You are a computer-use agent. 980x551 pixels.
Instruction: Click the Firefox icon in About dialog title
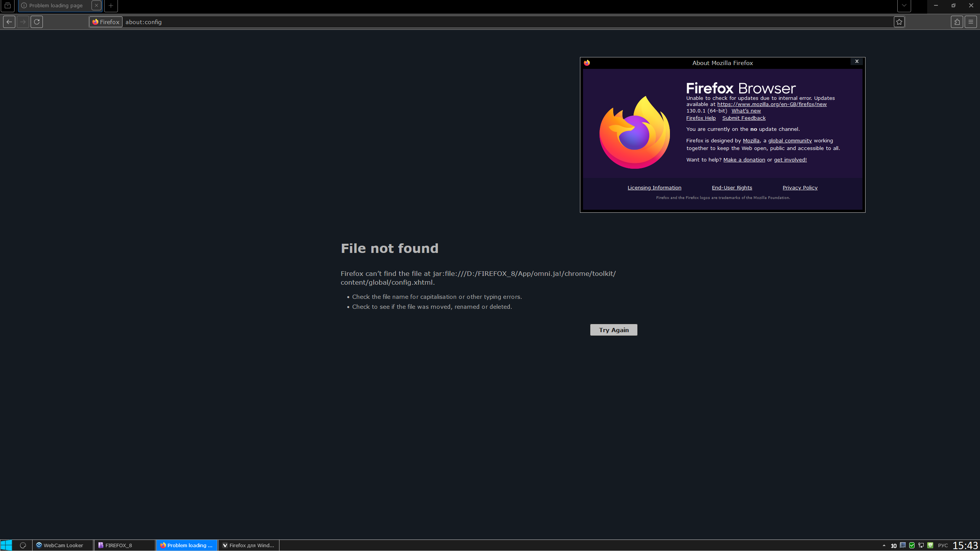[587, 63]
